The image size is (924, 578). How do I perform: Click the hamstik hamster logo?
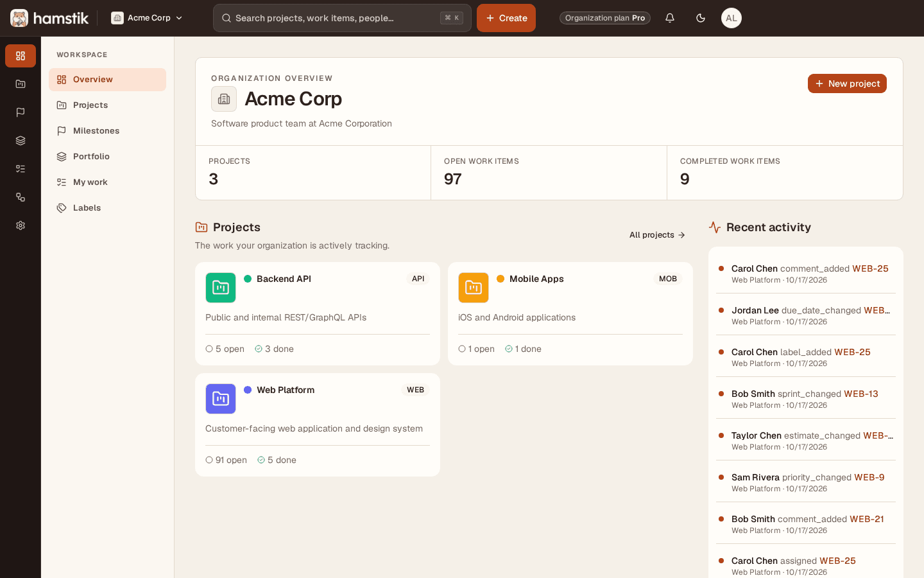click(19, 18)
